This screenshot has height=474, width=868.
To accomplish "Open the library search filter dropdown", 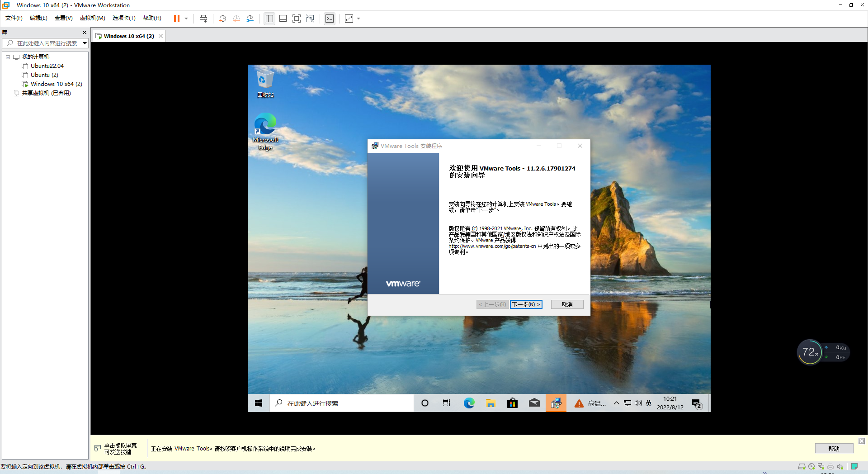I will coord(85,43).
